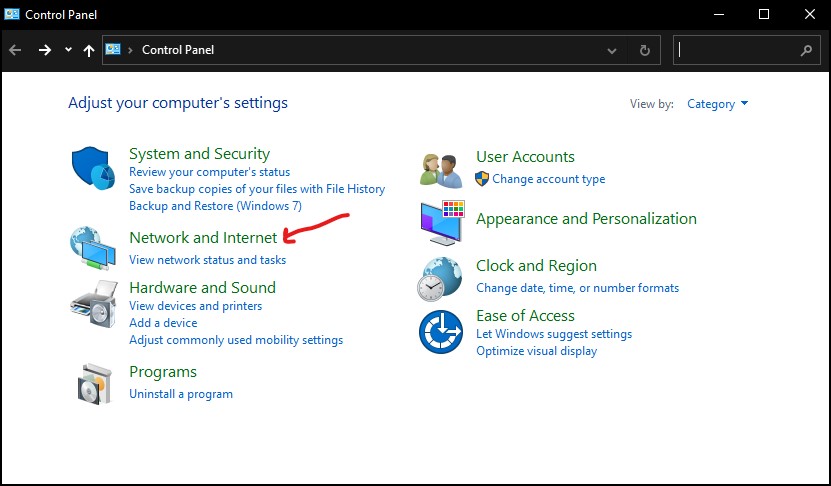The width and height of the screenshot is (831, 486).
Task: Click Uninstall a program link
Action: (181, 394)
